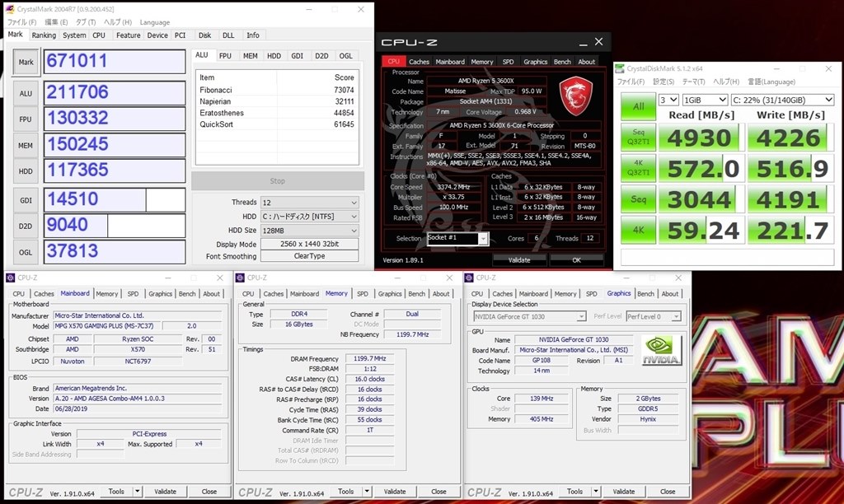The width and height of the screenshot is (844, 504).
Task: Click OK in the MSI CPU-Z window
Action: pos(576,259)
